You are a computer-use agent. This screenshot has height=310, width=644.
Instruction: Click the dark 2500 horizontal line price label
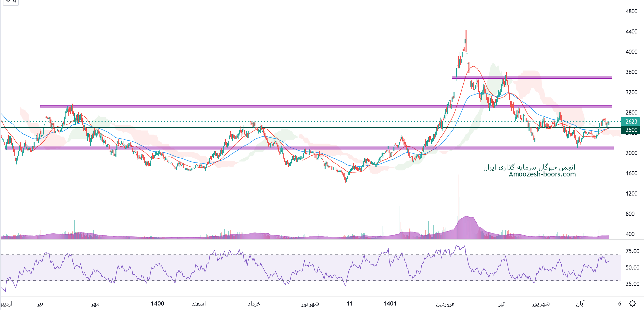(x=631, y=130)
